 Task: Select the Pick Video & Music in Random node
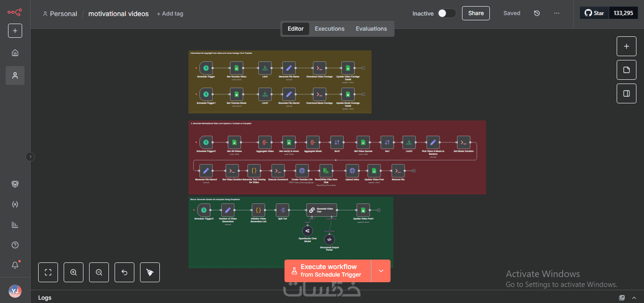click(433, 142)
